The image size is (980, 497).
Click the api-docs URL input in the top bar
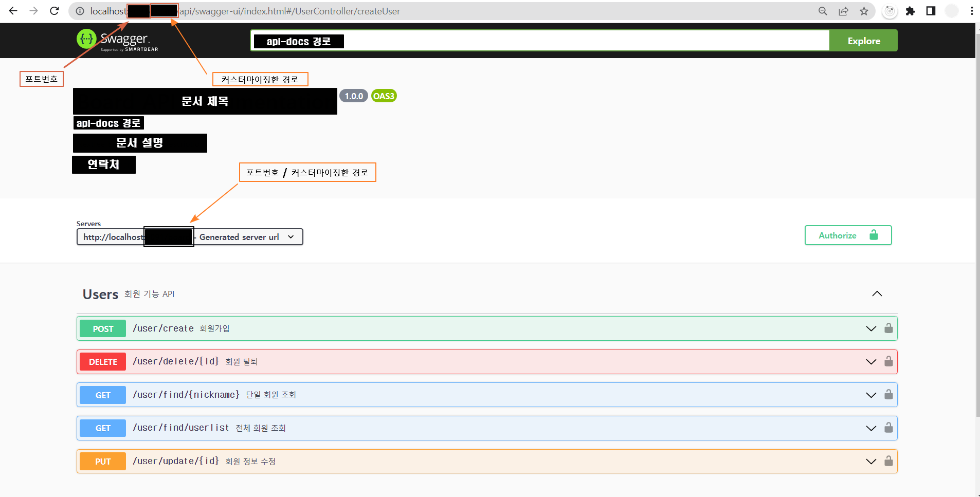pyautogui.click(x=540, y=41)
